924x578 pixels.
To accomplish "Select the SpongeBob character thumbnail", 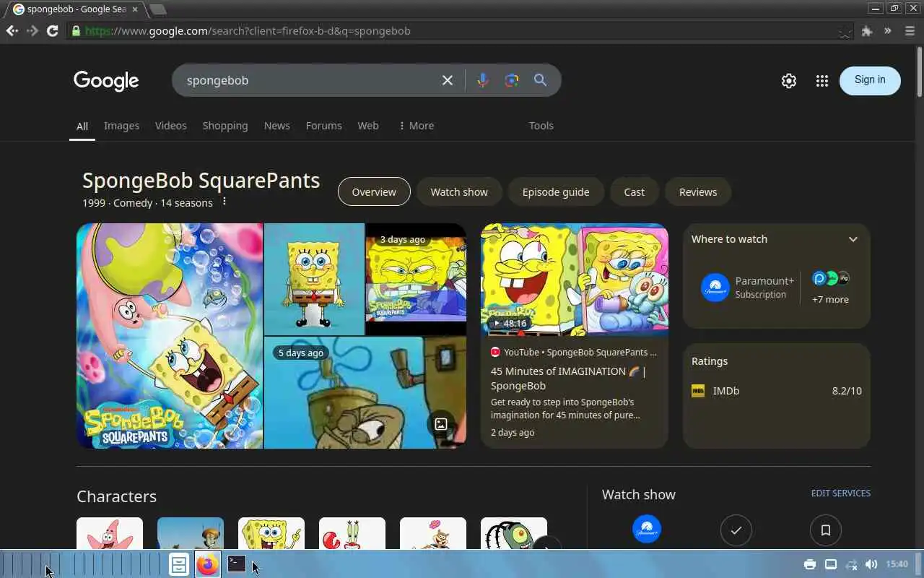I will coord(271,533).
